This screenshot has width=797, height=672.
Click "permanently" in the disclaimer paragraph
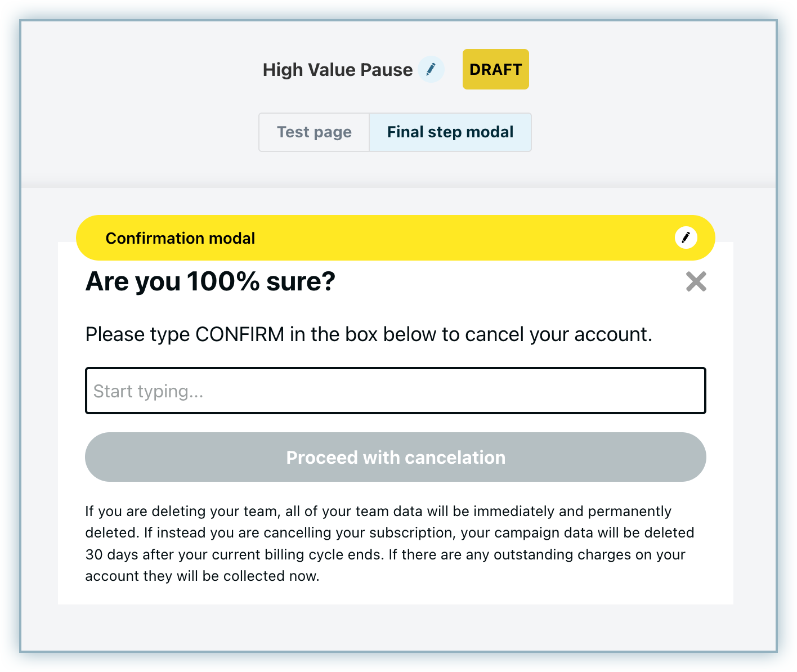[x=629, y=511]
